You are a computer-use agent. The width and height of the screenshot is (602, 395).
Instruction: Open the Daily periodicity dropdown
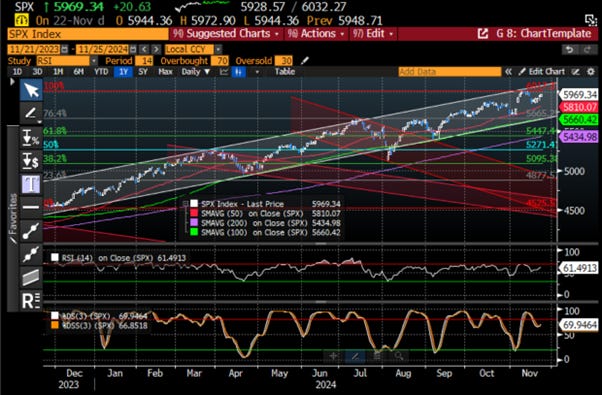(196, 72)
